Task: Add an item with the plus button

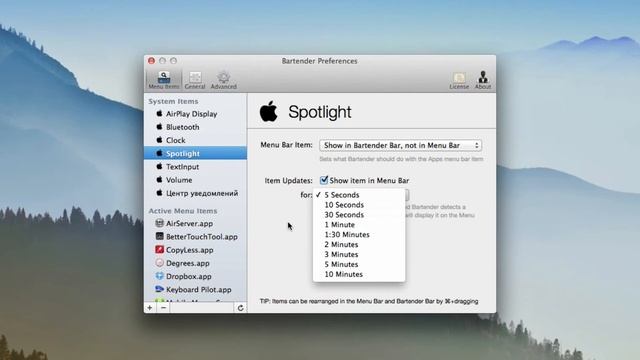Action: (x=150, y=308)
